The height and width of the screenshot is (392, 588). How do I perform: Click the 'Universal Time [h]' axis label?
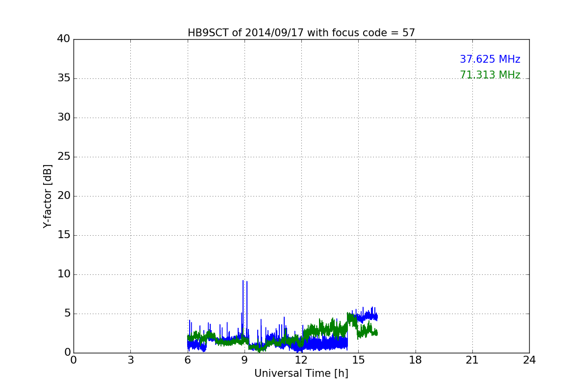pos(301,373)
